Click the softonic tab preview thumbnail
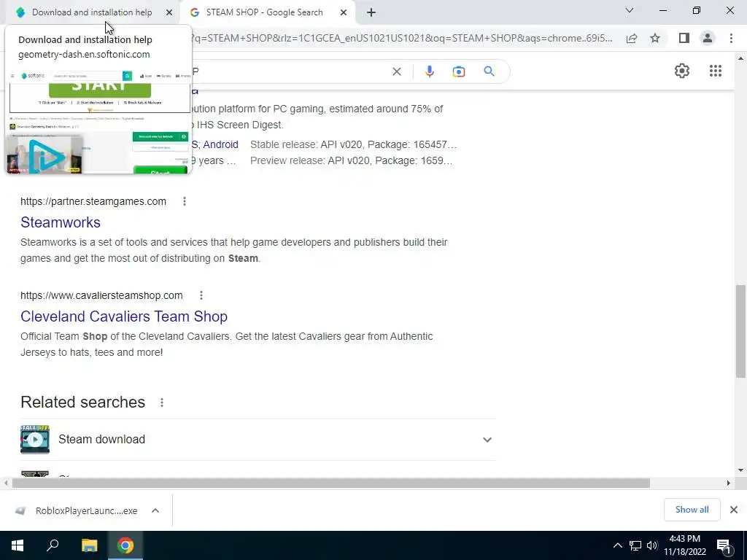Image resolution: width=747 pixels, height=560 pixels. [x=99, y=122]
